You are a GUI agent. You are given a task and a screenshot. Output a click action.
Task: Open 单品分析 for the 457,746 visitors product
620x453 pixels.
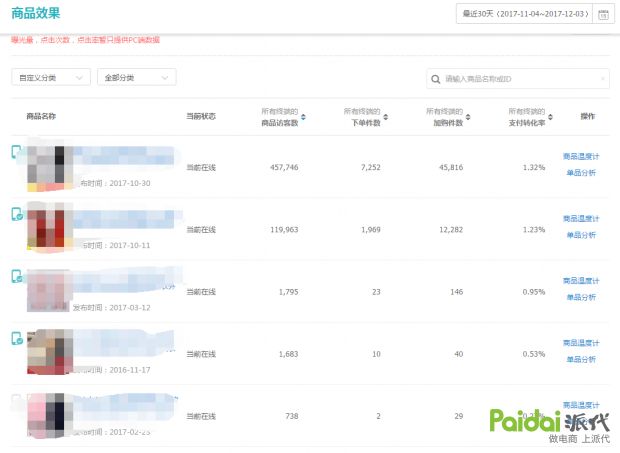click(x=581, y=173)
